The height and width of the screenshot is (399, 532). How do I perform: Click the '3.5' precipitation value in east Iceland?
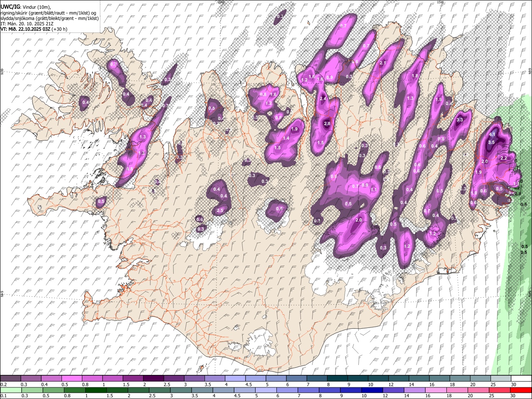point(491,142)
